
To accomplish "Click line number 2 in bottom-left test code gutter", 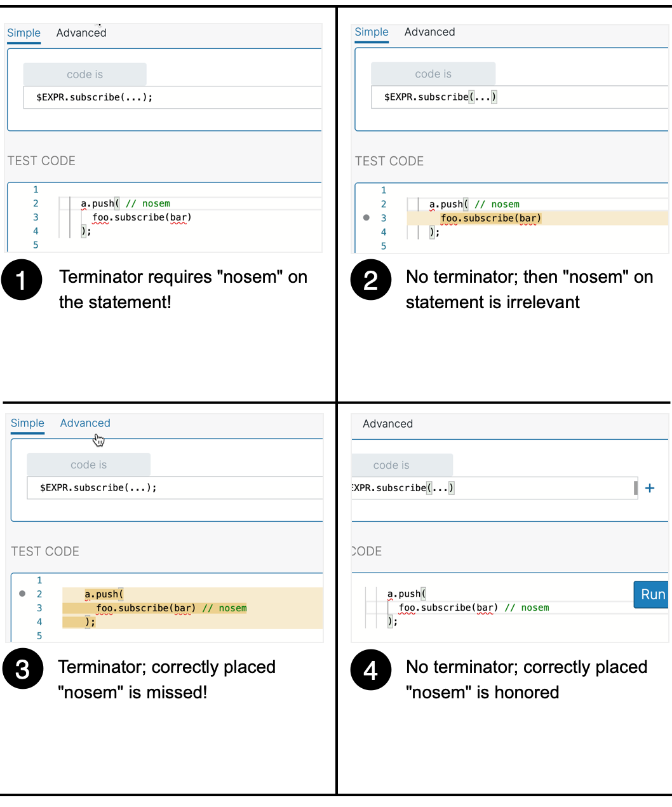I will pos(39,594).
